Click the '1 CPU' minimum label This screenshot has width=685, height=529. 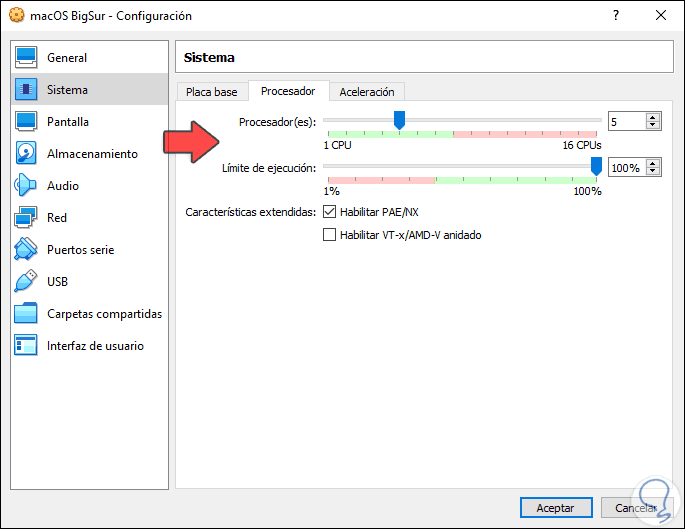click(337, 145)
